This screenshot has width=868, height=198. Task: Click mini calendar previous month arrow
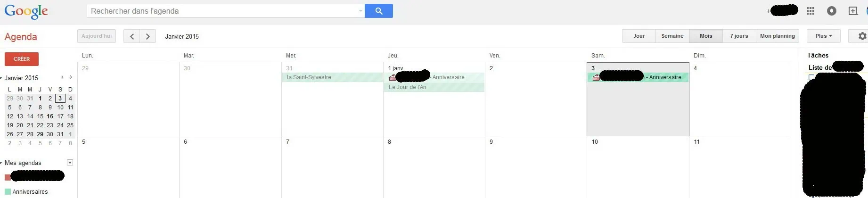[x=62, y=77]
